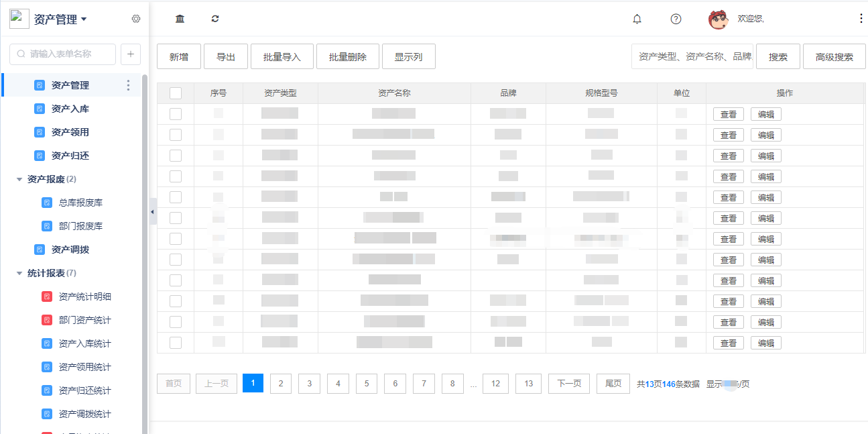Viewport: 868px width, 434px height.
Task: Go to page 3
Action: coord(309,384)
